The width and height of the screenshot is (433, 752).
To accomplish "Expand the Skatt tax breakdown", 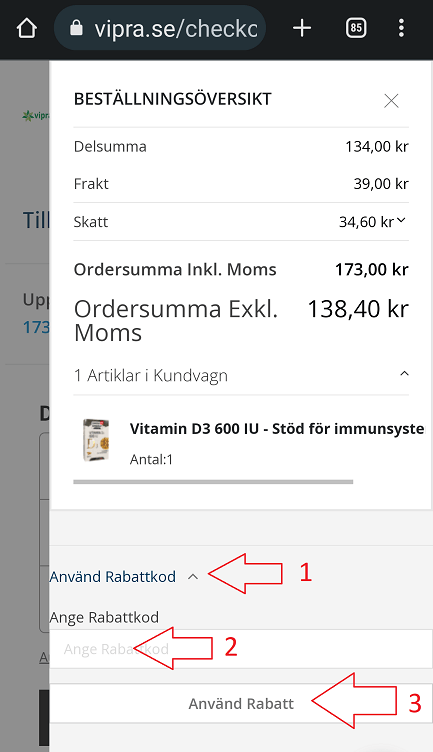I will click(401, 221).
